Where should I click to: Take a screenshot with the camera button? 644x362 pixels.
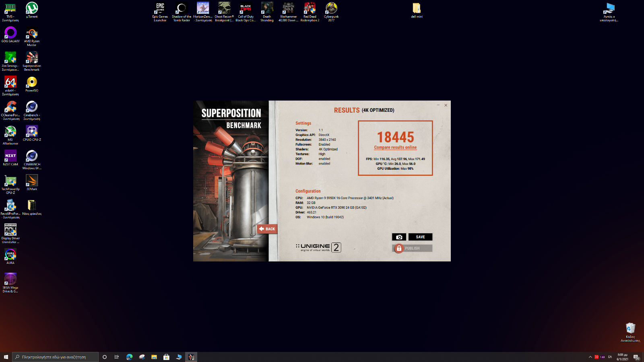(399, 237)
